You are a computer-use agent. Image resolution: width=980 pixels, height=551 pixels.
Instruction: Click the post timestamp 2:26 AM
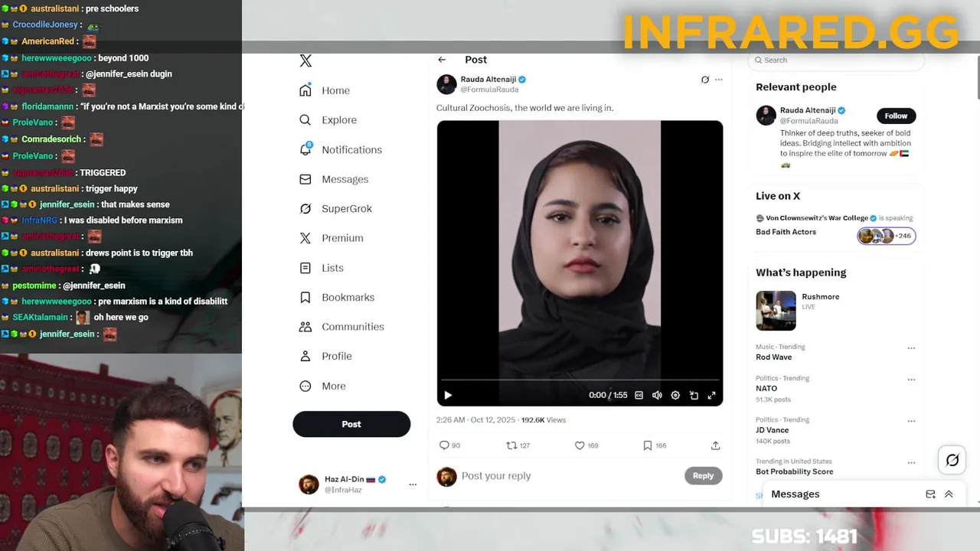coord(450,420)
